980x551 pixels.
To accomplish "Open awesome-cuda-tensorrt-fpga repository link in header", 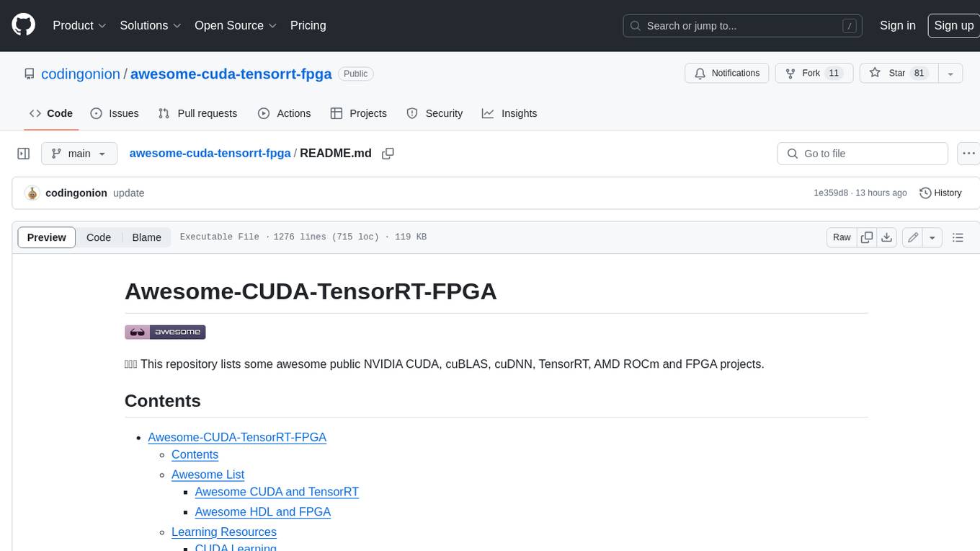I will tap(231, 74).
